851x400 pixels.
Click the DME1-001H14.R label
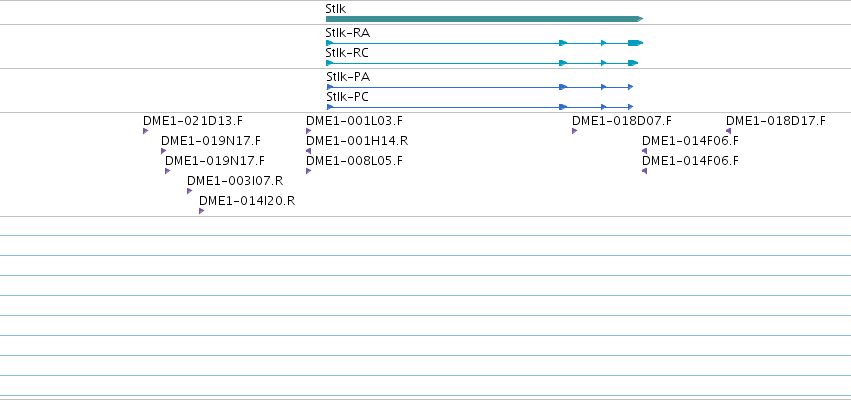point(357,141)
